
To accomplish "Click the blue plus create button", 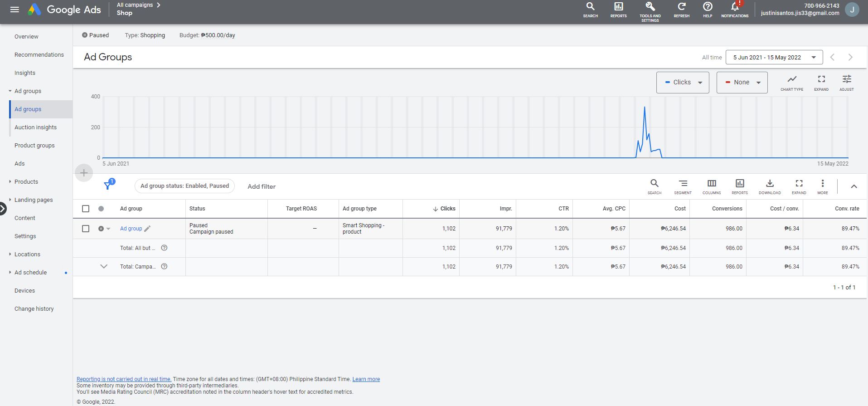I will pyautogui.click(x=84, y=173).
